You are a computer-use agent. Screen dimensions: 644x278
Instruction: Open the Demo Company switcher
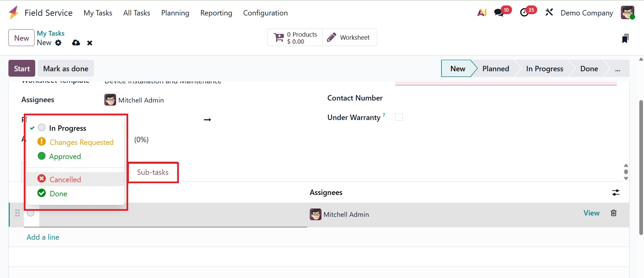coord(587,13)
